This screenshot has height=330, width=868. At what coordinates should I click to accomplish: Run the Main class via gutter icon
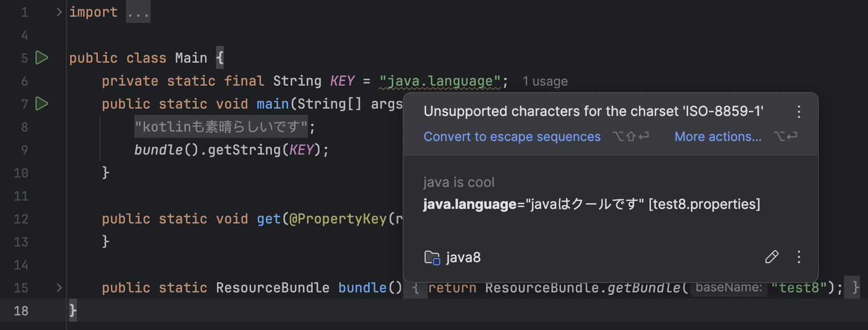[42, 57]
